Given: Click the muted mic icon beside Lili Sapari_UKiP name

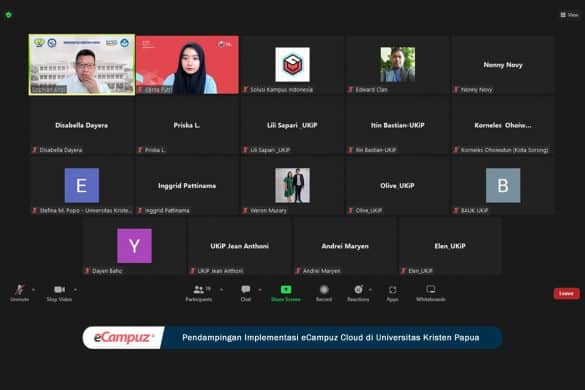Looking at the screenshot, I should [245, 150].
